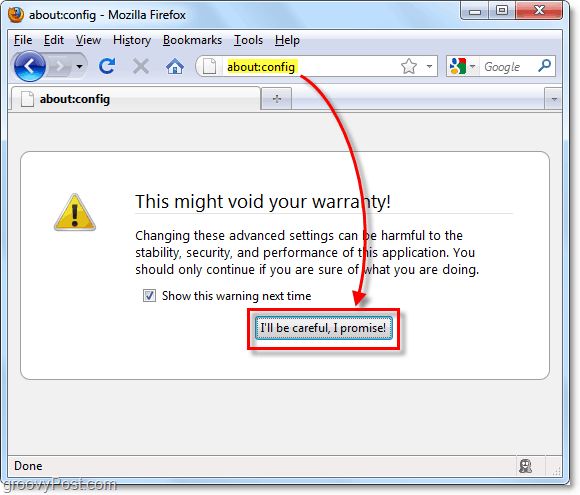
Task: Open the Tools menu
Action: (x=248, y=40)
